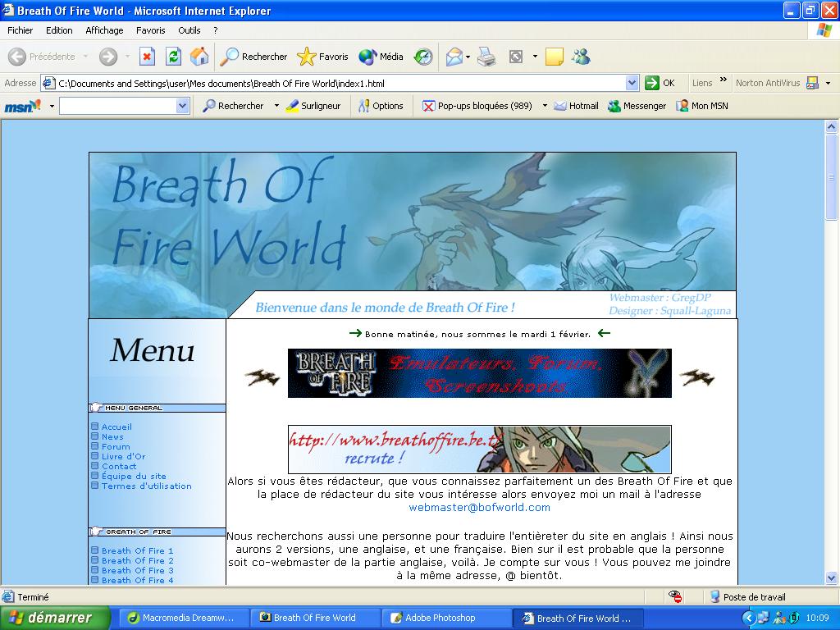
Task: Open Favoris star in the toolbar
Action: pos(322,57)
